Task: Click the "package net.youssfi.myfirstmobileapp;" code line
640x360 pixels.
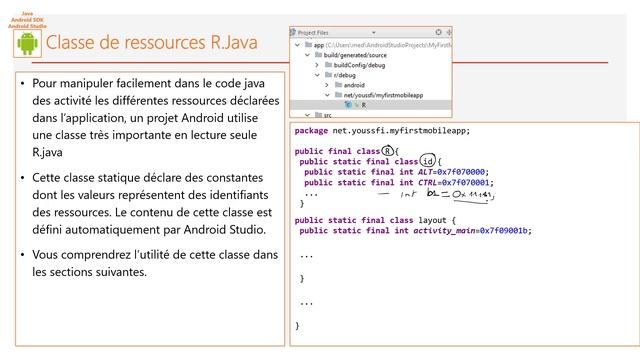Action: pos(382,131)
